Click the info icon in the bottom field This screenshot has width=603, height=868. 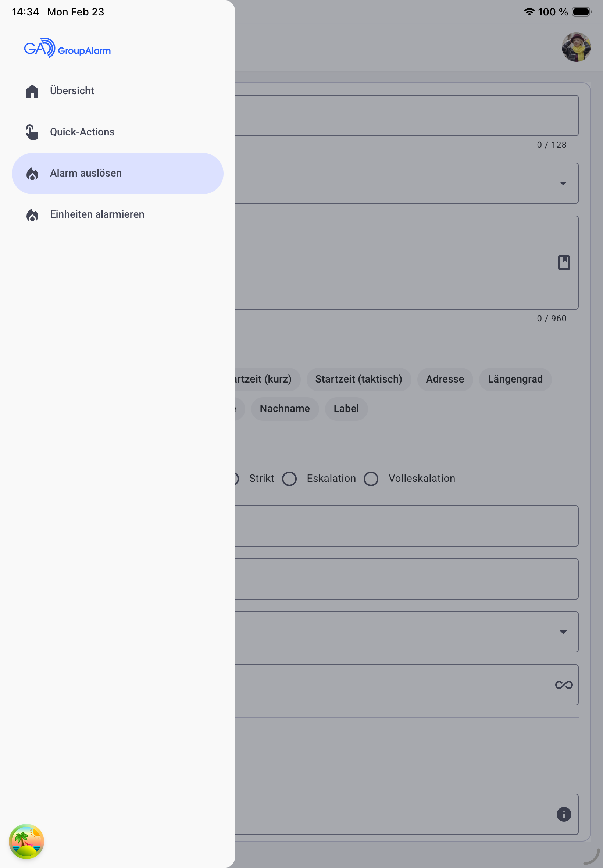click(x=563, y=814)
